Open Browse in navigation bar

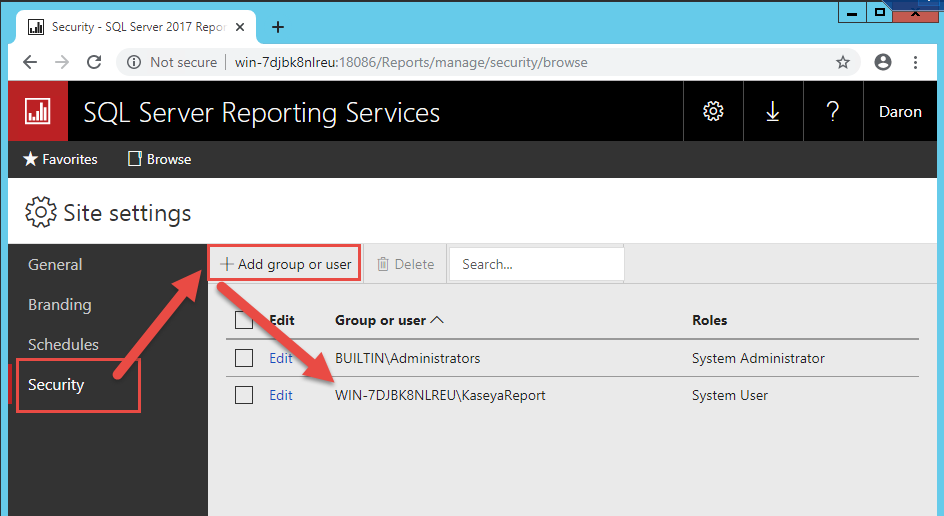click(x=160, y=159)
